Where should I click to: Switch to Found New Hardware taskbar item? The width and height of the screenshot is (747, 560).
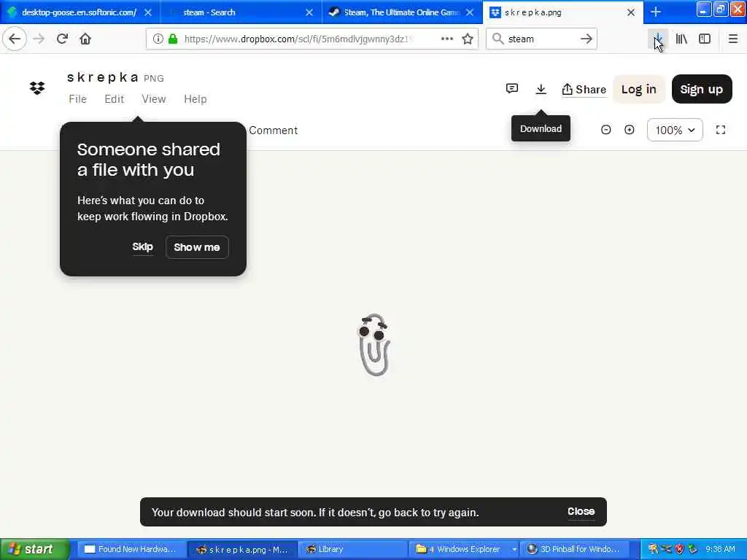[131, 550]
